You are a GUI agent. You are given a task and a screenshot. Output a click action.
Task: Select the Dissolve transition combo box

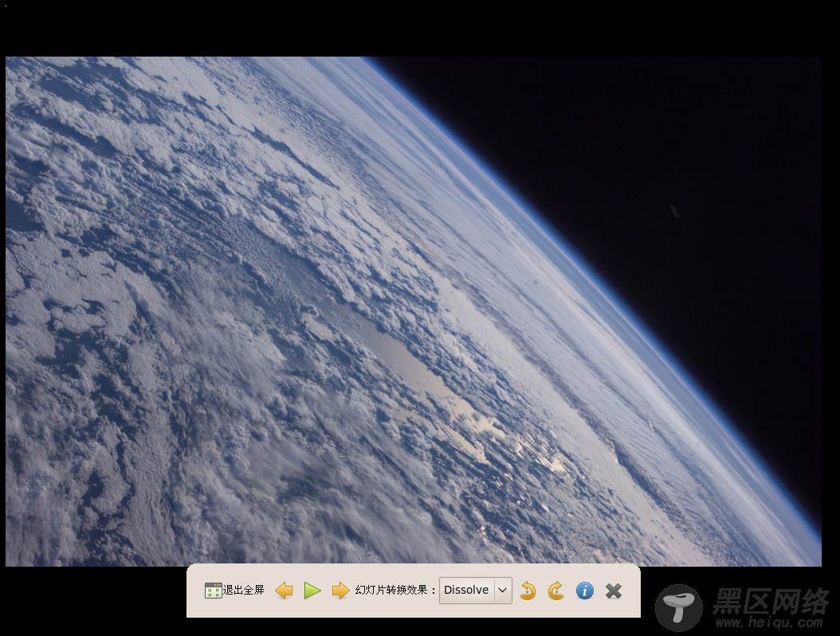coord(475,591)
